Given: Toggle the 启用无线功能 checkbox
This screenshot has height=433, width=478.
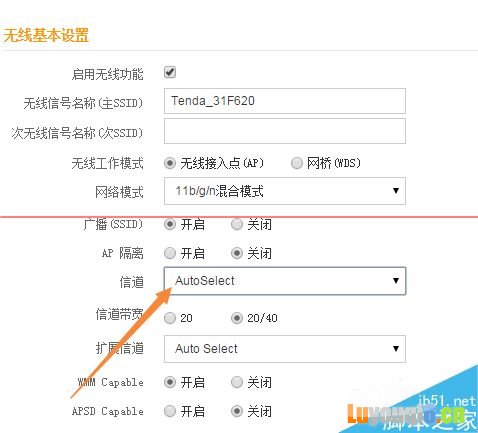Looking at the screenshot, I should tap(170, 72).
